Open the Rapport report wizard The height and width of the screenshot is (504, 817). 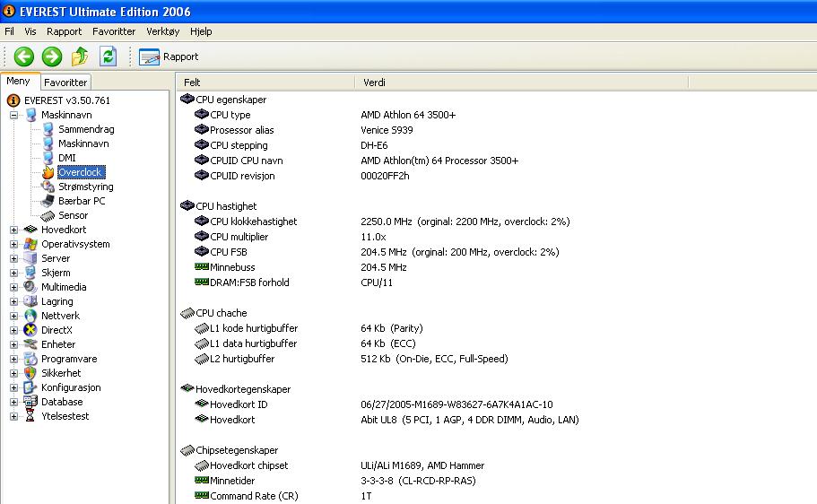169,56
